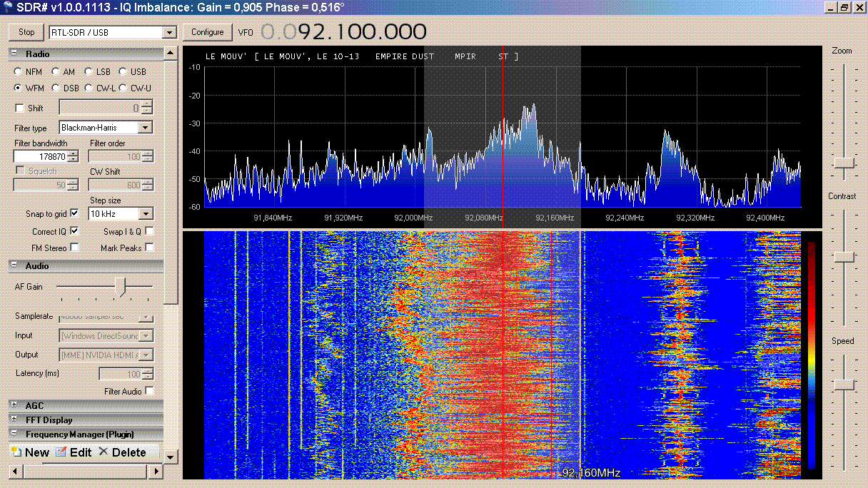The height and width of the screenshot is (488, 868).
Task: Select CW-U mode radio button
Action: point(123,88)
